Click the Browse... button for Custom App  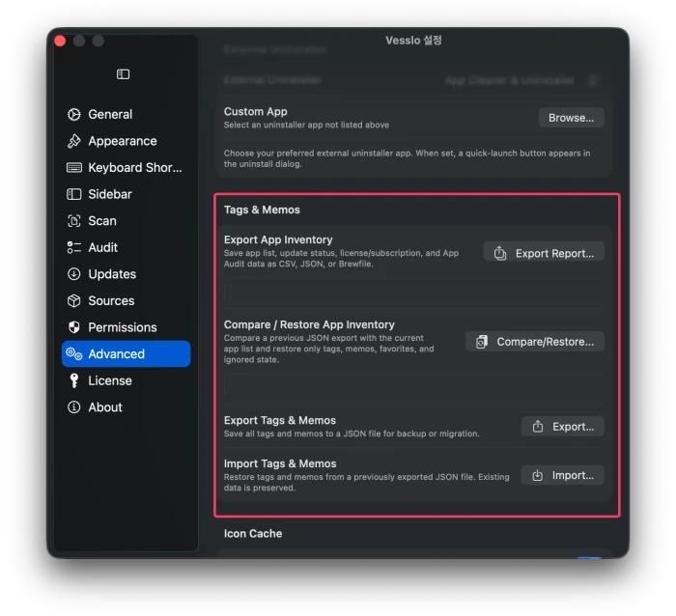coord(571,118)
